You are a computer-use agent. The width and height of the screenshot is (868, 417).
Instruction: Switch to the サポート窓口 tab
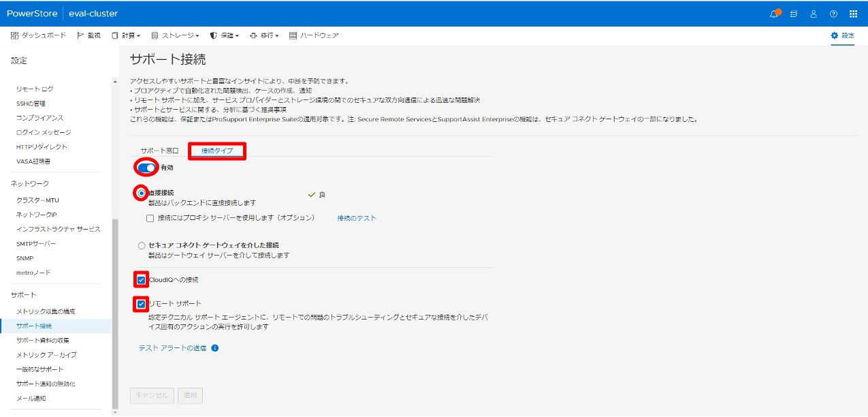tap(159, 151)
